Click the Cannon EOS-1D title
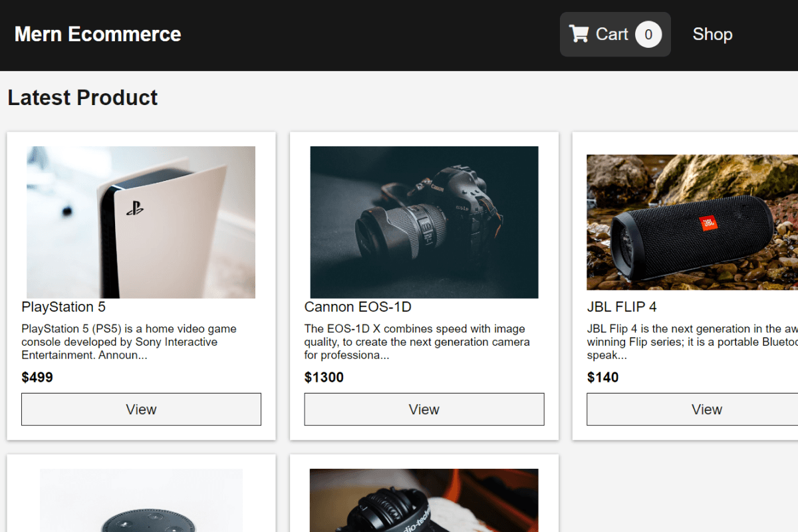798x532 pixels. [358, 307]
